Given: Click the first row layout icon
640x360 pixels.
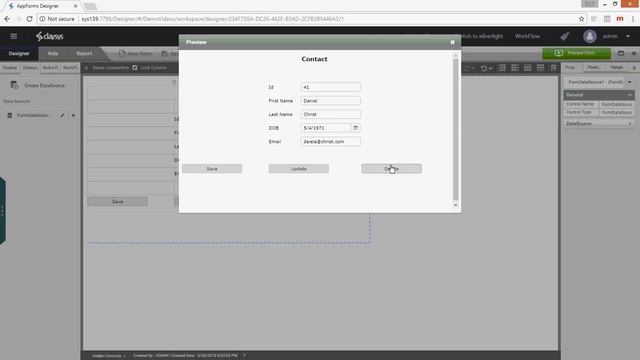Looking at the screenshot, I should coord(502,68).
